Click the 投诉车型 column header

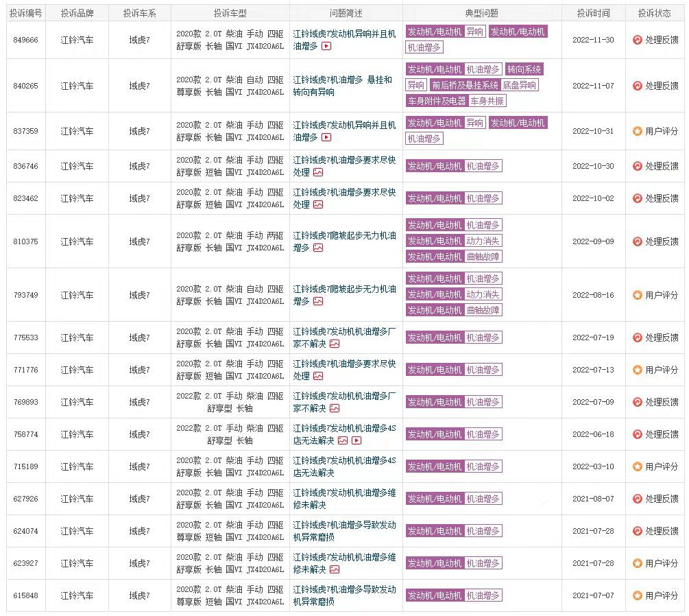tap(230, 13)
